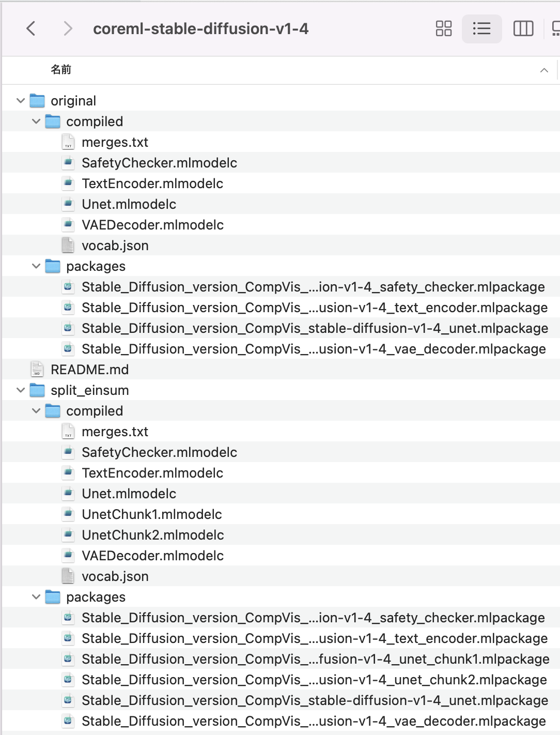Image resolution: width=560 pixels, height=735 pixels.
Task: Select the unet_chunk1.mlpackage file name
Action: click(x=316, y=659)
